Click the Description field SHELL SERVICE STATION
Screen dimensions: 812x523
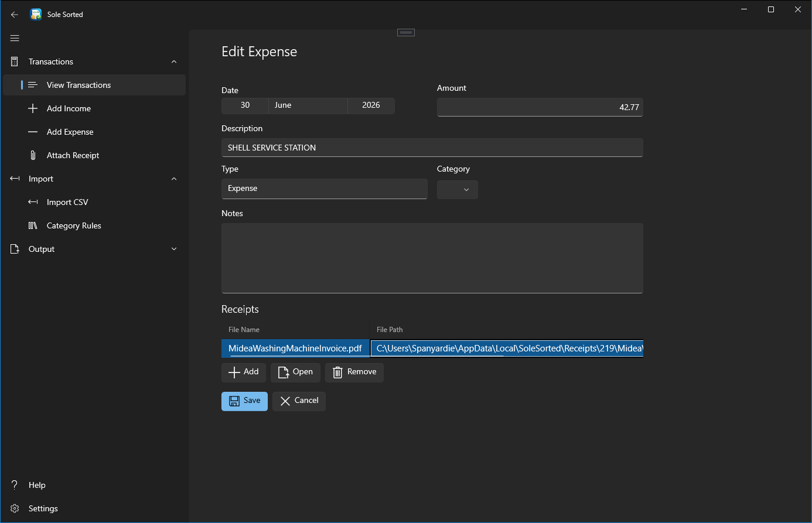[x=432, y=148]
